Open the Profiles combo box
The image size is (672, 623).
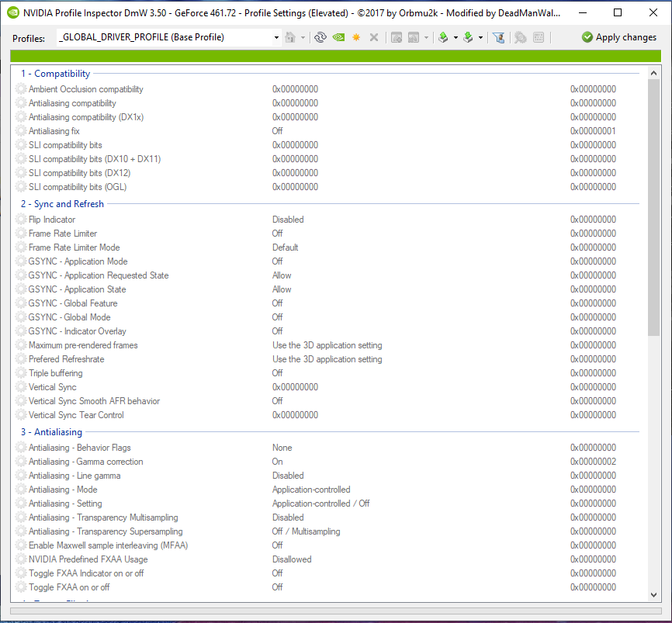tap(169, 37)
